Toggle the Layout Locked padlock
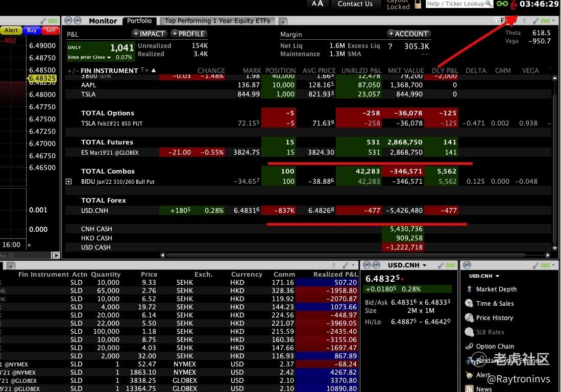This screenshot has width=561, height=392. (x=418, y=4)
